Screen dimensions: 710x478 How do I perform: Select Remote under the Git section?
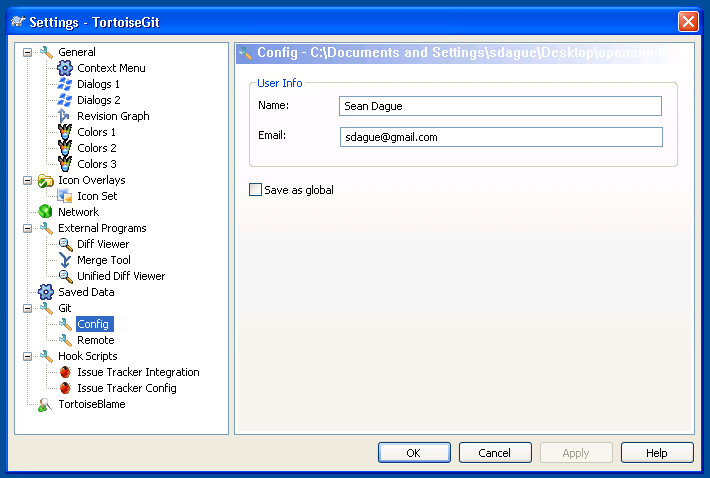(95, 340)
